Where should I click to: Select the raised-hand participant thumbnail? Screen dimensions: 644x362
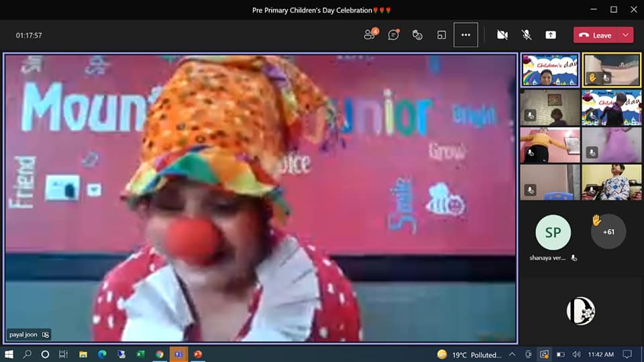(x=612, y=70)
